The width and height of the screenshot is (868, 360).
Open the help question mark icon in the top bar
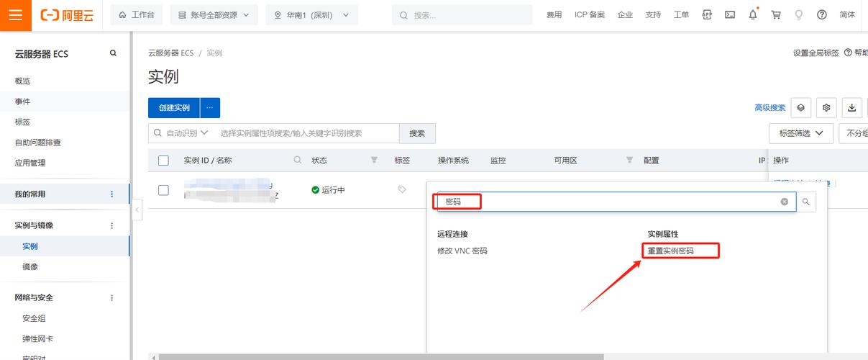tap(822, 15)
